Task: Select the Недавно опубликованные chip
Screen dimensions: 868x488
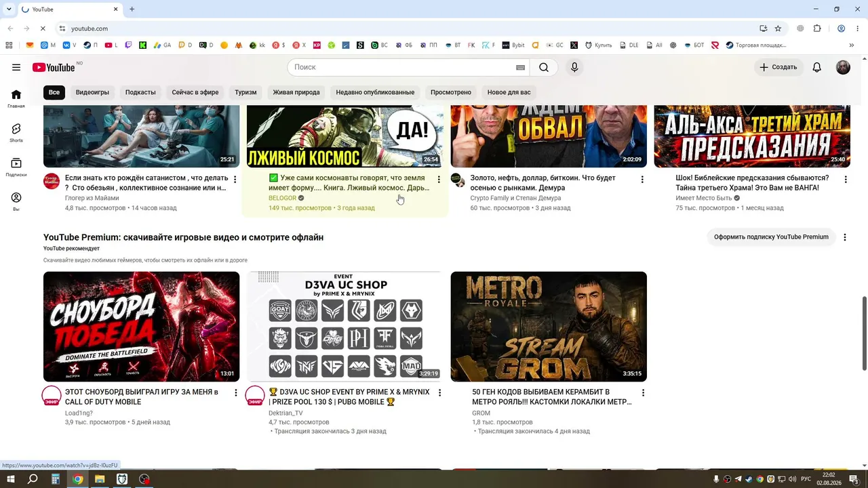Action: 375,92
